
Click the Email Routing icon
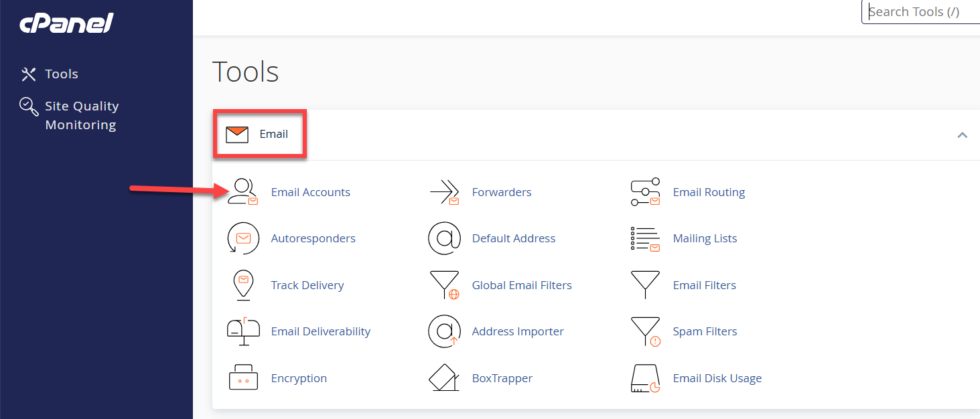pos(646,192)
